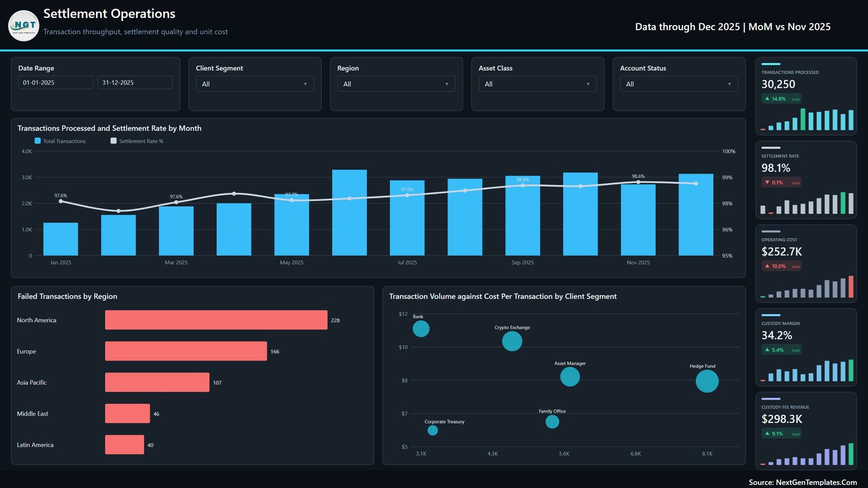Open the Client Segment dropdown
The width and height of the screenshot is (868, 488).
click(255, 84)
